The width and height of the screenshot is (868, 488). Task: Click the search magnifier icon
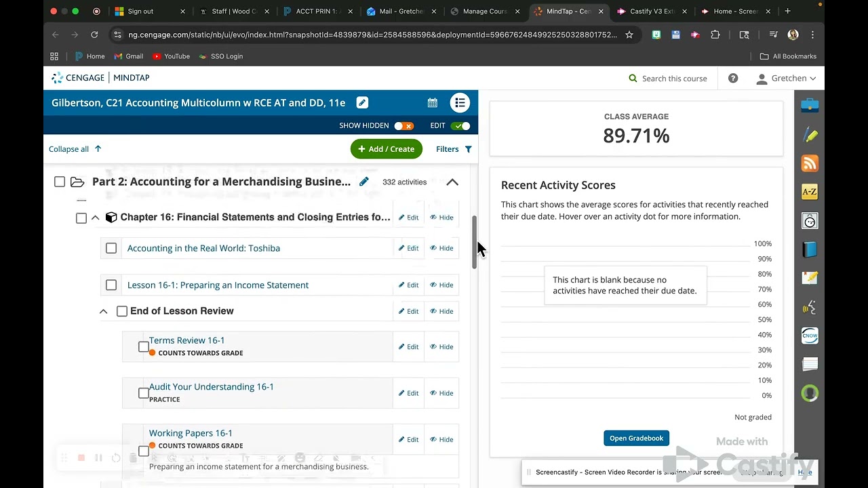point(633,79)
